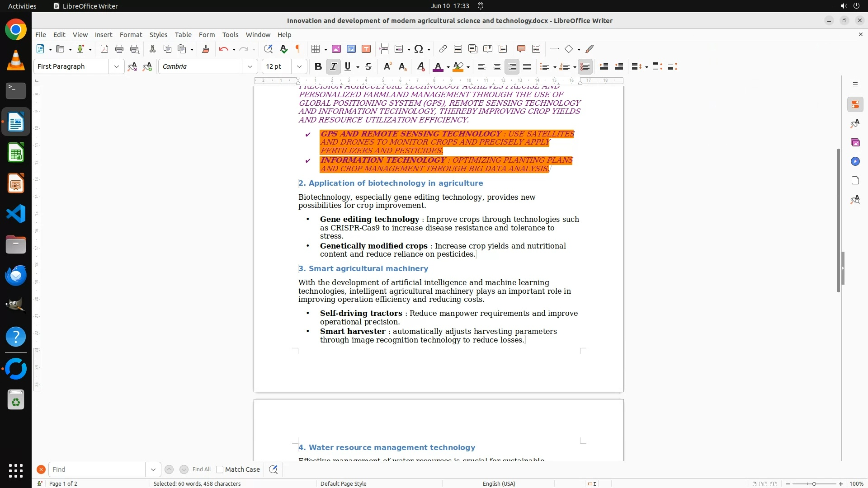Toggle Formatting Marks pilcrow icon
The height and width of the screenshot is (488, 868).
pyautogui.click(x=298, y=49)
